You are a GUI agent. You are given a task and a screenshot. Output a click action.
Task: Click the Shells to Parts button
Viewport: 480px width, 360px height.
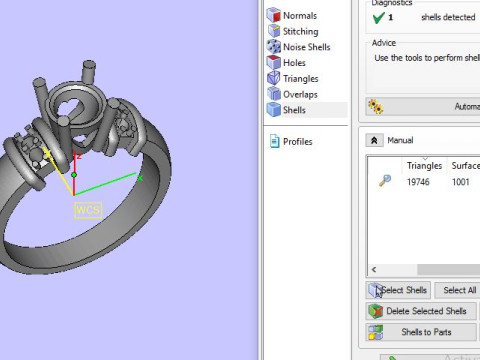[x=421, y=332]
